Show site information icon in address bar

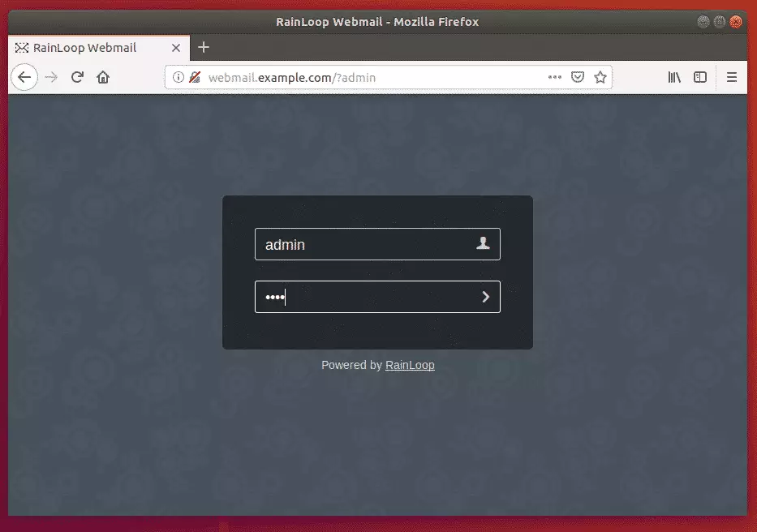(178, 77)
